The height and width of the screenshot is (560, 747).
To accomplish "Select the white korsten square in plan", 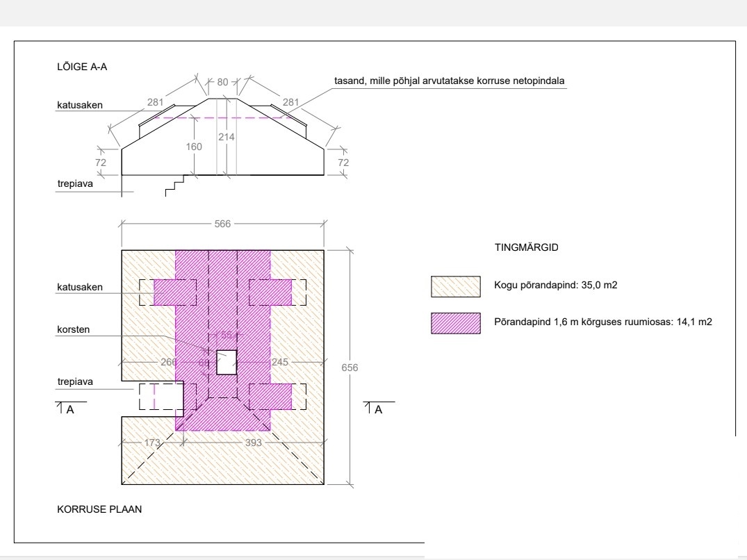I will click(x=226, y=362).
